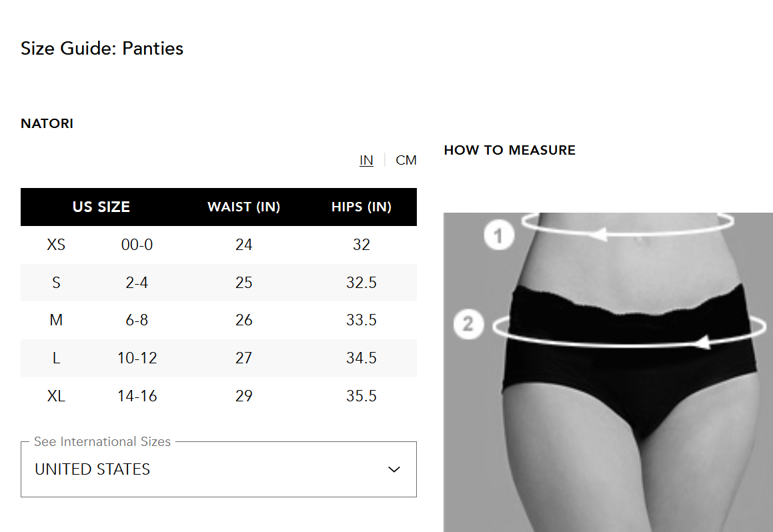This screenshot has height=532, width=773.
Task: Click the circled number 2 hips marker
Action: pyautogui.click(x=468, y=325)
